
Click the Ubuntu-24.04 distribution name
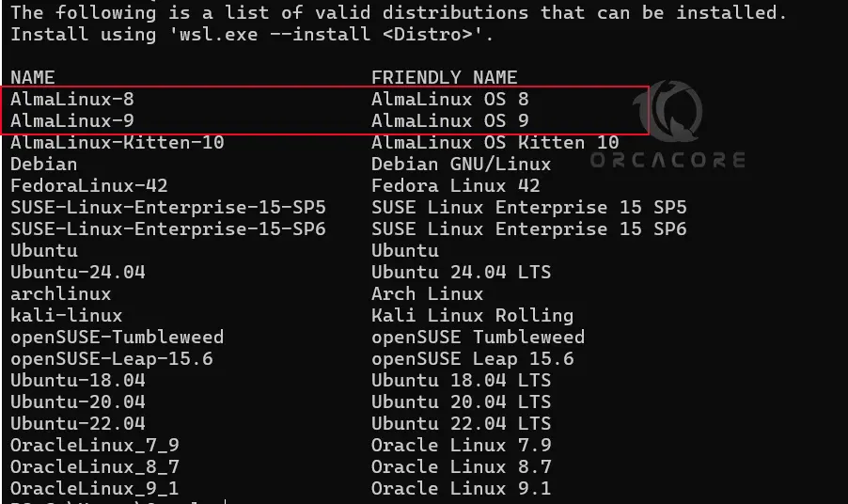pyautogui.click(x=78, y=272)
